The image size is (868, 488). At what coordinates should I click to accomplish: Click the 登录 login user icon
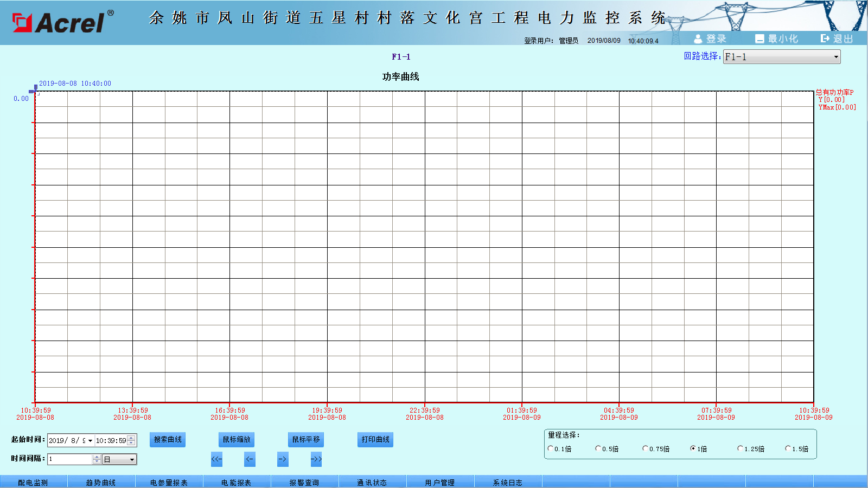click(698, 38)
